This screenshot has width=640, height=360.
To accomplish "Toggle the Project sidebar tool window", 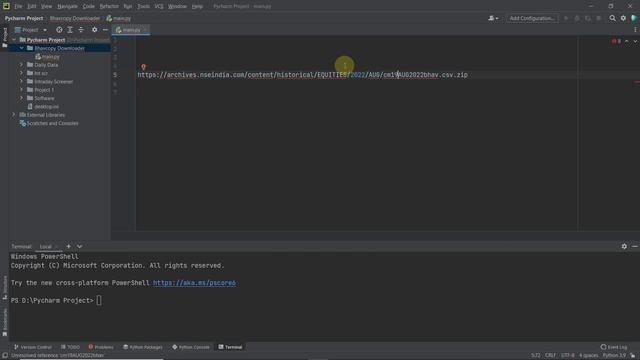I will click(4, 37).
